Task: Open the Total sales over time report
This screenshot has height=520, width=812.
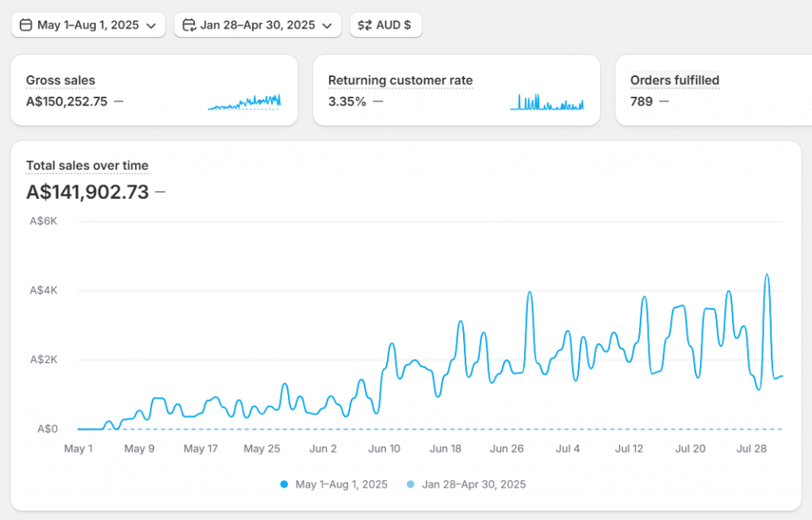Action: 87,165
